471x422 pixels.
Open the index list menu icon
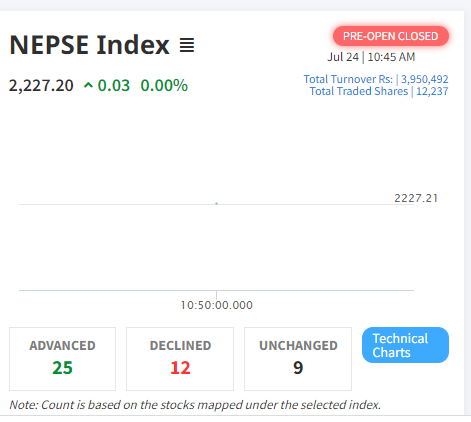pos(187,45)
